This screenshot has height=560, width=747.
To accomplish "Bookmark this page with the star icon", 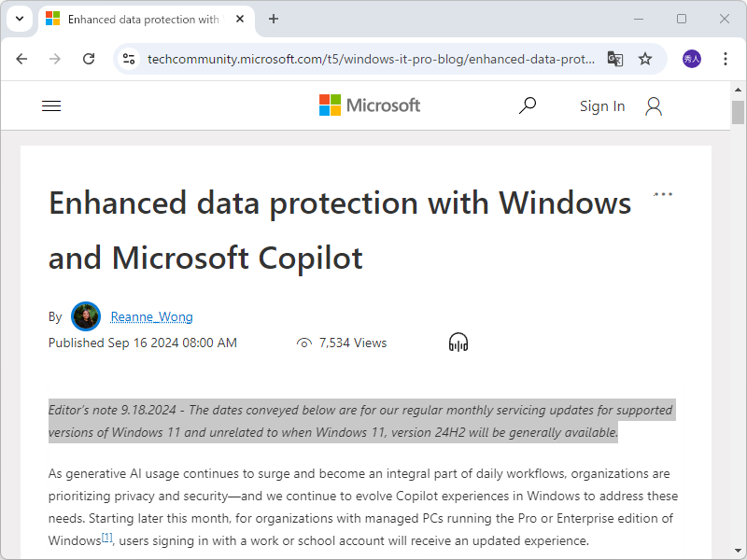I will (x=645, y=59).
